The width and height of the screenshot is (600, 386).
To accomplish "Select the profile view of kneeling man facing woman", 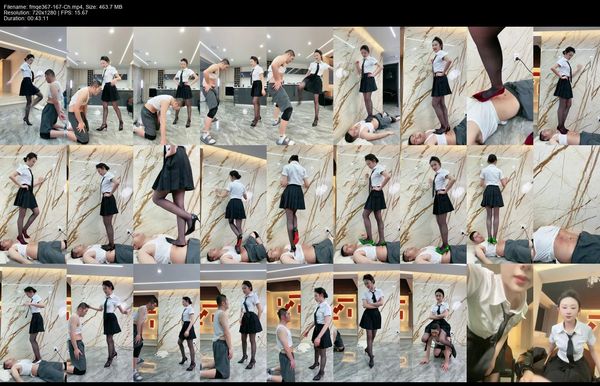I will (233, 322).
